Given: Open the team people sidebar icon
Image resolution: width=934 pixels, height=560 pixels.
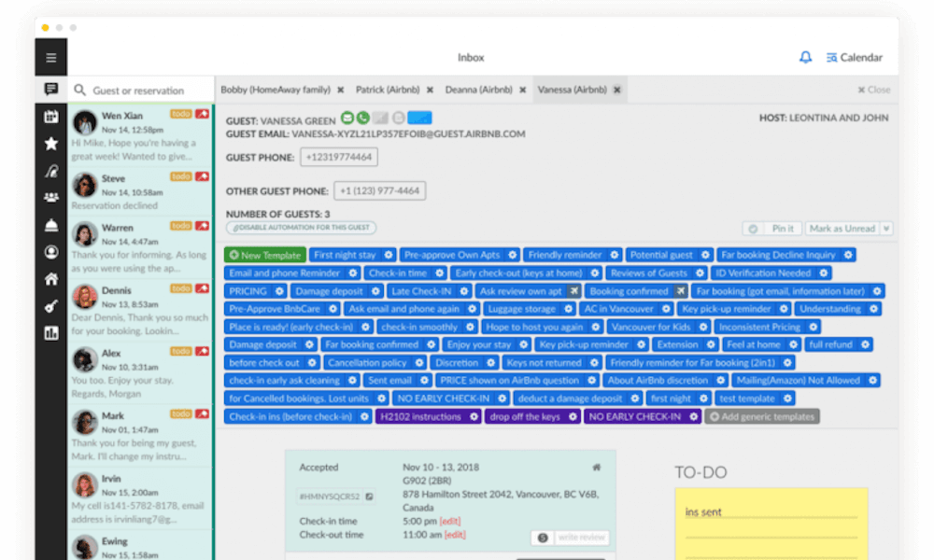Looking at the screenshot, I should pos(51,198).
